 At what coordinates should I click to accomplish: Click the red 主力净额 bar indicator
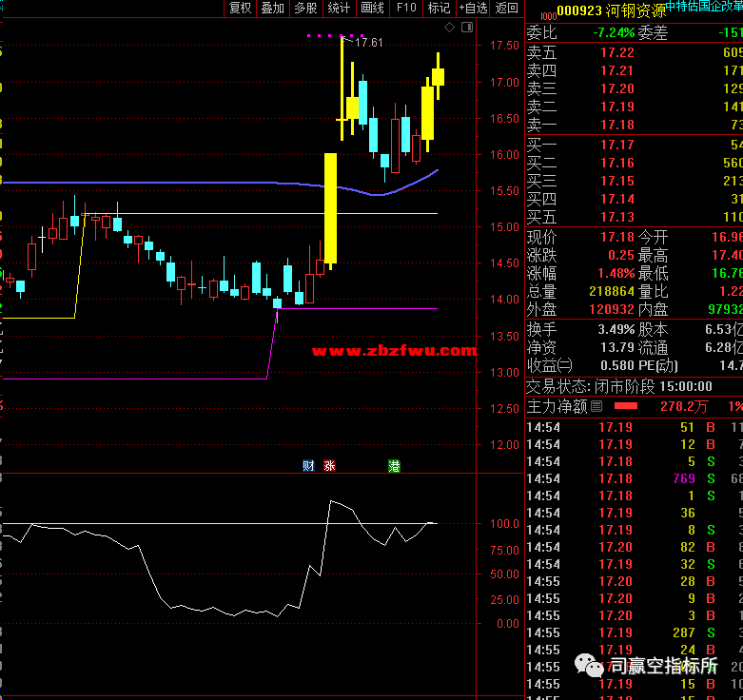625,406
